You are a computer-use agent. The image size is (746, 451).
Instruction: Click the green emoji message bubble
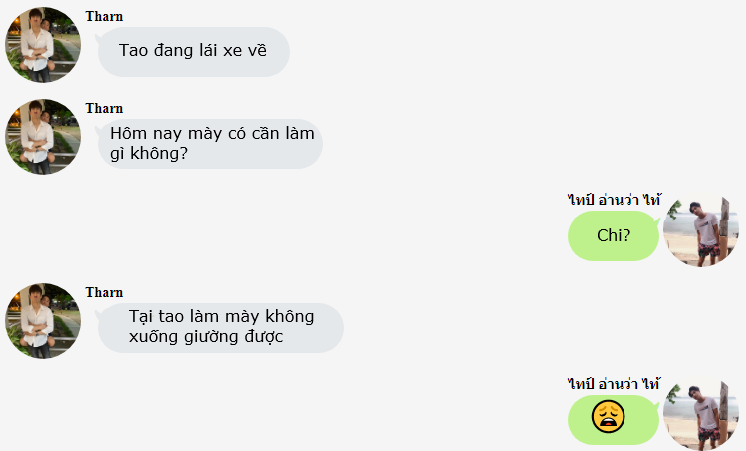(x=613, y=420)
